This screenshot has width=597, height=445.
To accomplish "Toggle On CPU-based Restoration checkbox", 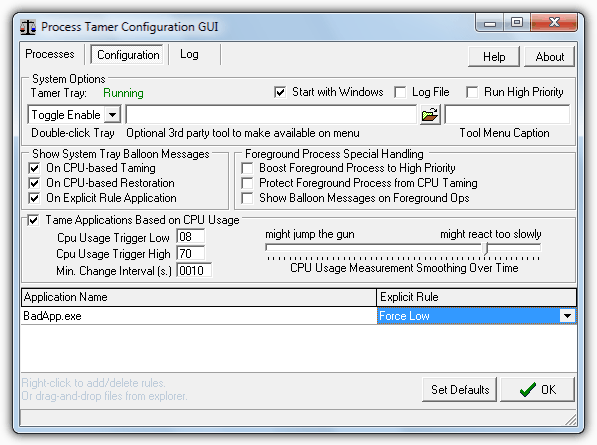I will (34, 183).
